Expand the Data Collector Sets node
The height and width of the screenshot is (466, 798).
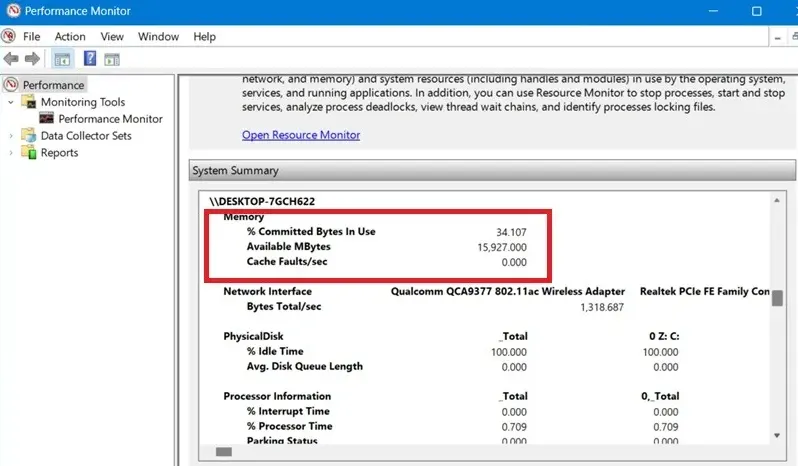11,136
